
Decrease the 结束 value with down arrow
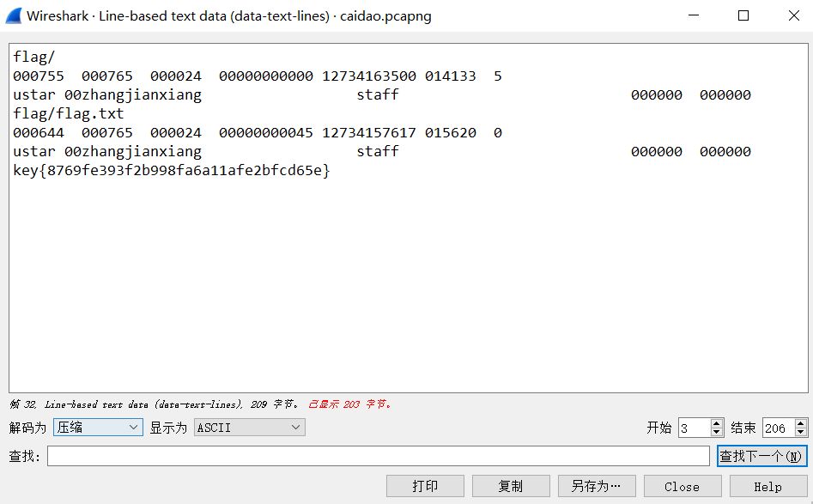(801, 432)
